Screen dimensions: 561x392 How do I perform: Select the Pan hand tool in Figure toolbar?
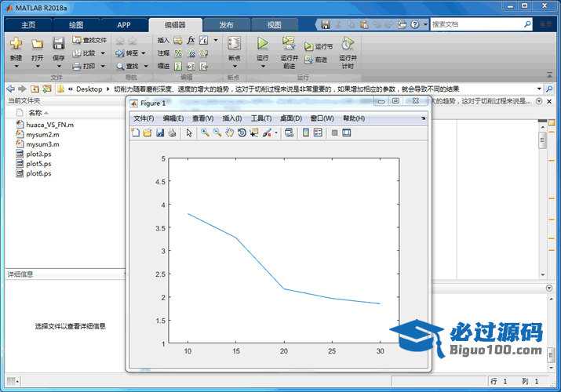pyautogui.click(x=229, y=133)
